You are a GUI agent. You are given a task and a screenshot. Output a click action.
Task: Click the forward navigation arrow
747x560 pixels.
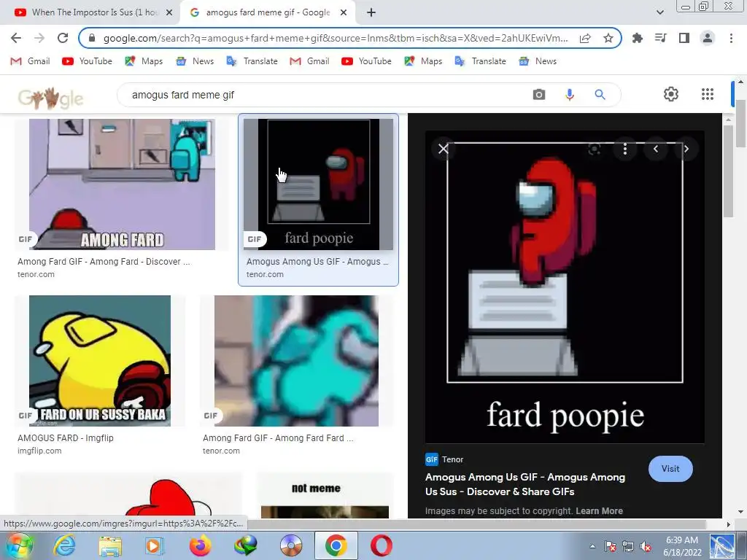(x=39, y=38)
